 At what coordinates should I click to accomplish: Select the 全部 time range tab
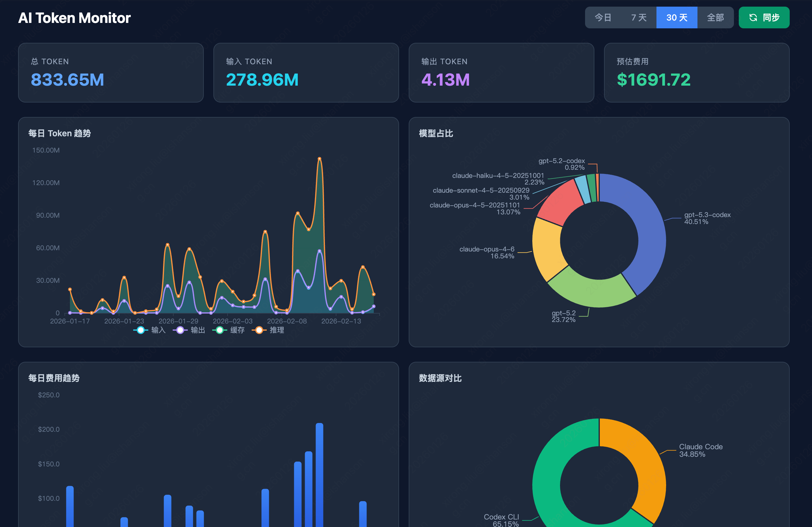(715, 17)
